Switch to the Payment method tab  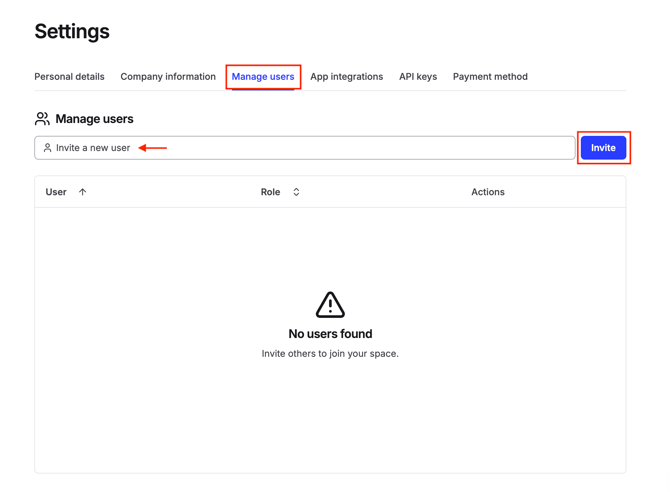(x=490, y=77)
